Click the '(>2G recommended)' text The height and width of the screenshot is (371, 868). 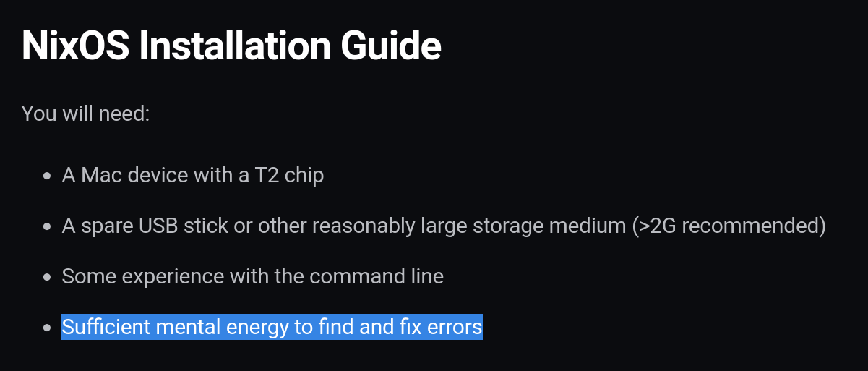pos(729,226)
